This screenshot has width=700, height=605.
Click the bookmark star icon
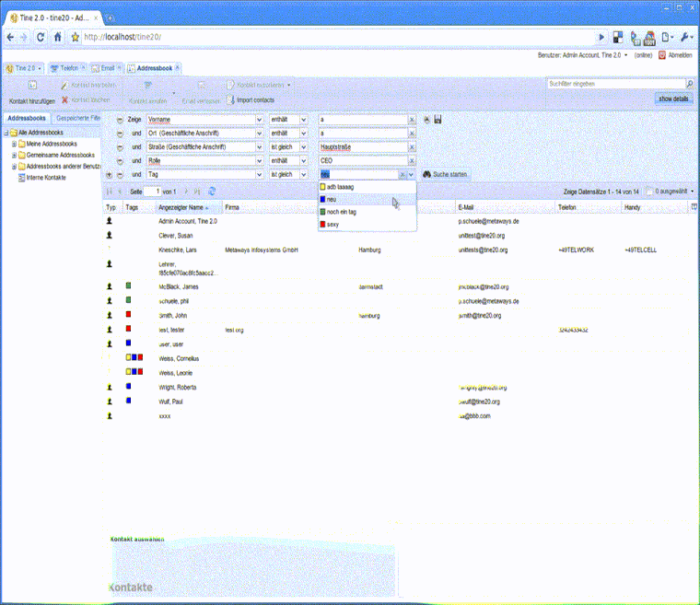coord(75,37)
